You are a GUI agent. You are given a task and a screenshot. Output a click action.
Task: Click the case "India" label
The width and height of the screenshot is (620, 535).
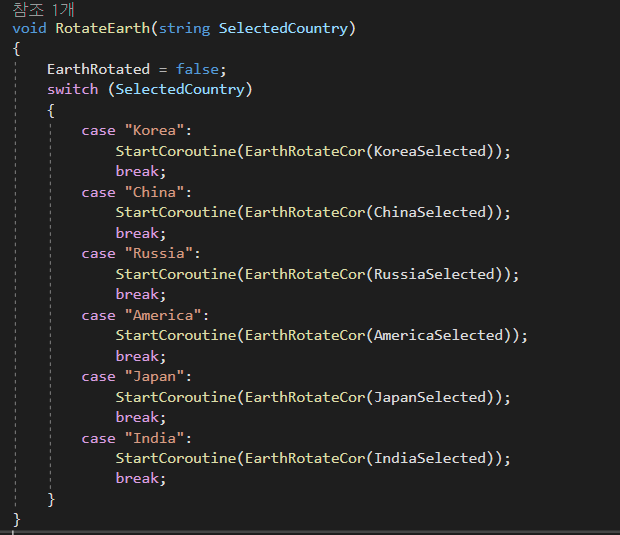pyautogui.click(x=137, y=438)
